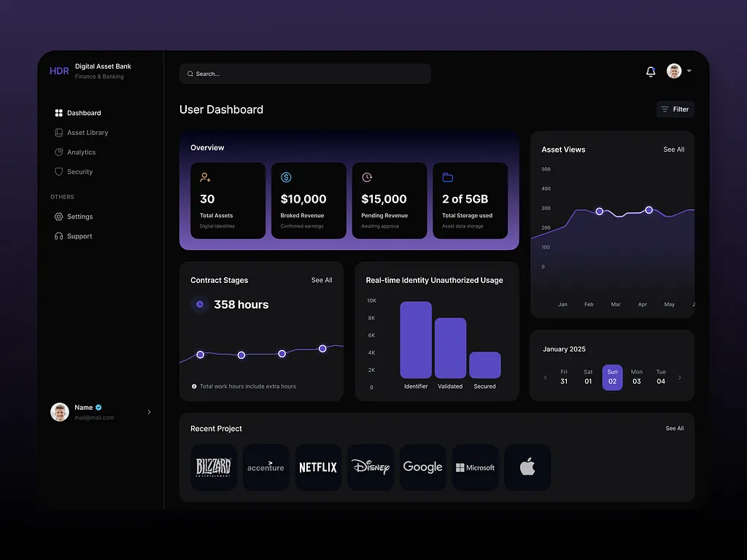Click the Asset Library book icon
The image size is (747, 560).
(x=58, y=133)
